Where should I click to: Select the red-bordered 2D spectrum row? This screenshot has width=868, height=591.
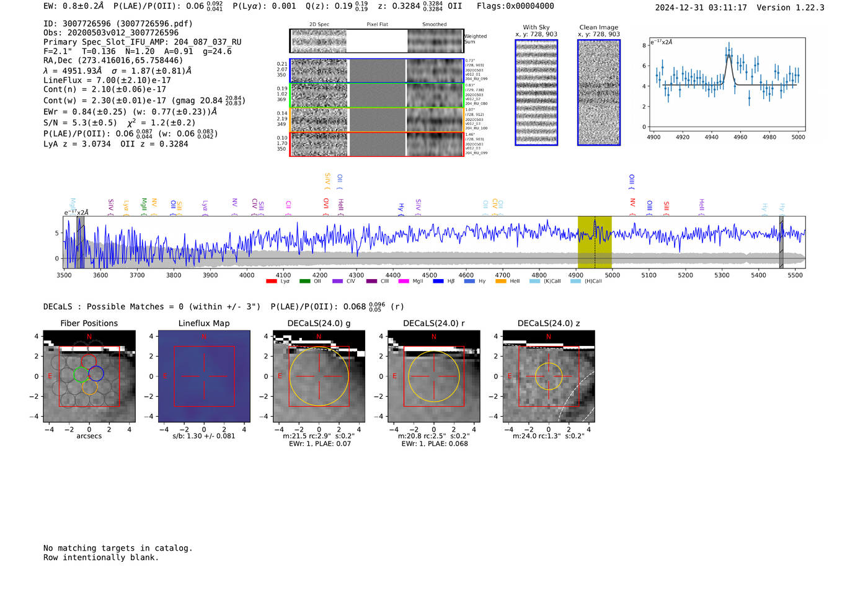tap(376, 144)
